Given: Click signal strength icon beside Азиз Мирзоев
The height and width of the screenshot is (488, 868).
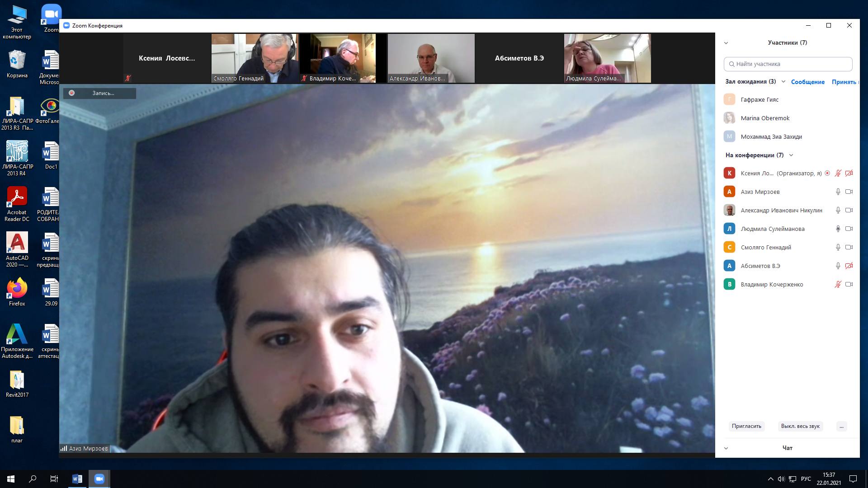Looking at the screenshot, I should [x=64, y=448].
